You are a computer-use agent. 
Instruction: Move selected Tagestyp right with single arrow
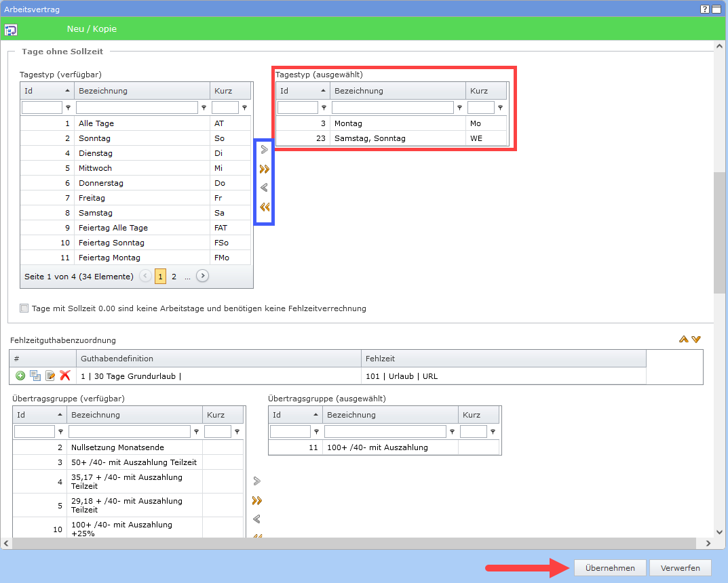coord(265,150)
